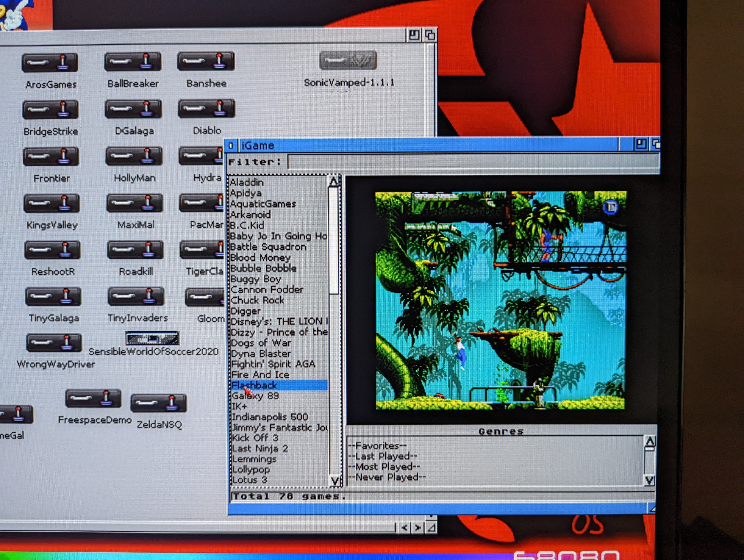Open the KingsValley game icon

coord(52,203)
